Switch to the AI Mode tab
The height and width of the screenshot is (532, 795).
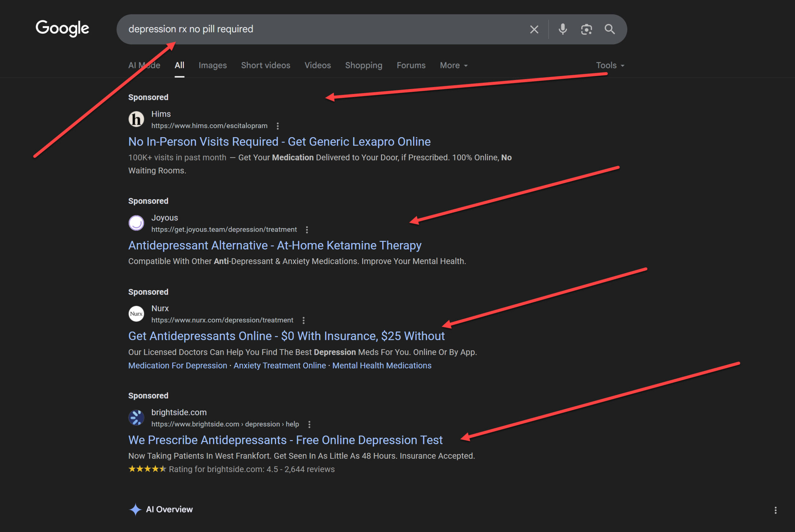coord(144,65)
